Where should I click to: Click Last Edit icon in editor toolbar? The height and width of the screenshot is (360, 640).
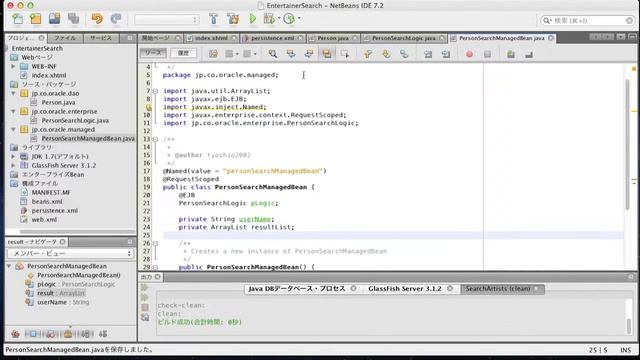[x=213, y=54]
